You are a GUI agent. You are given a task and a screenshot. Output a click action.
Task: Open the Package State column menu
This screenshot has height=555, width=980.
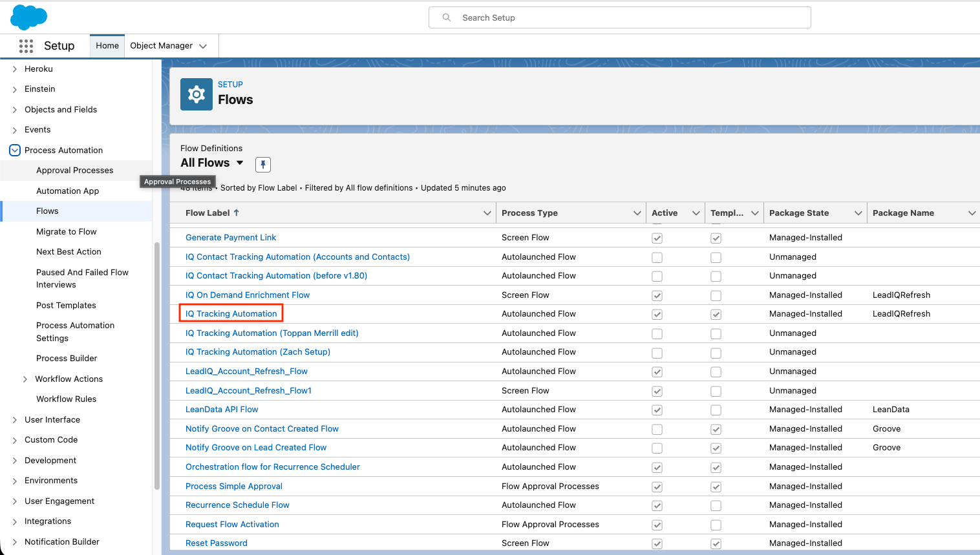[858, 213]
